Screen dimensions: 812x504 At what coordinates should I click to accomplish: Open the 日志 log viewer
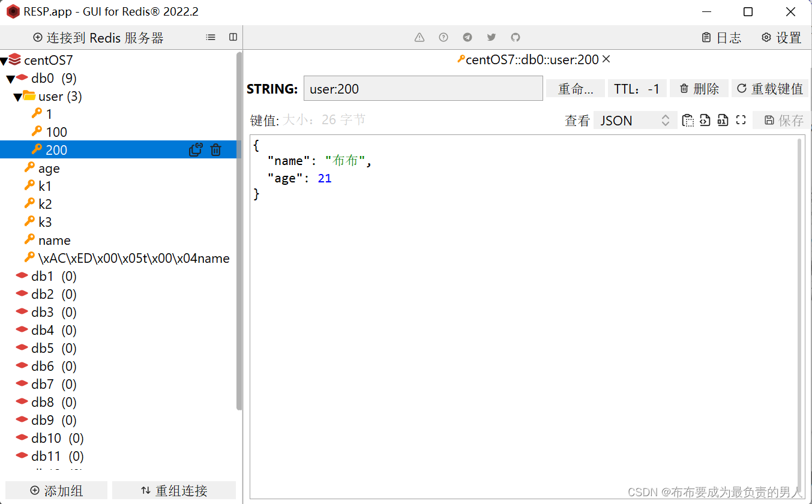point(721,38)
